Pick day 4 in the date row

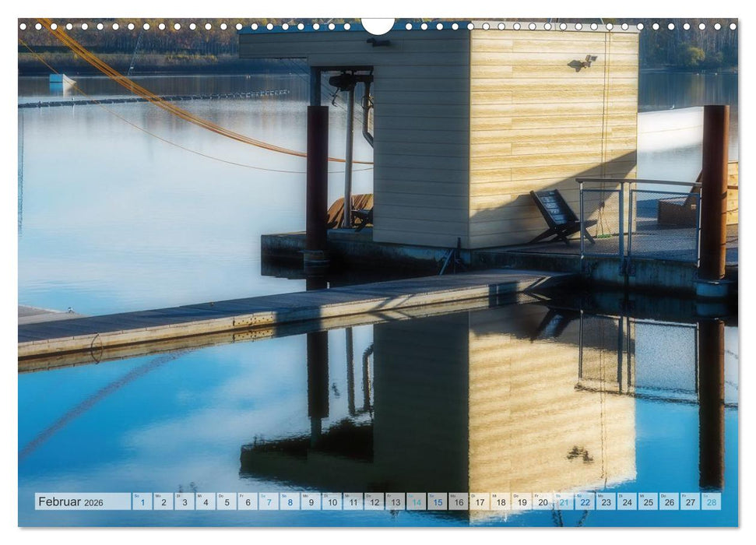pos(206,502)
